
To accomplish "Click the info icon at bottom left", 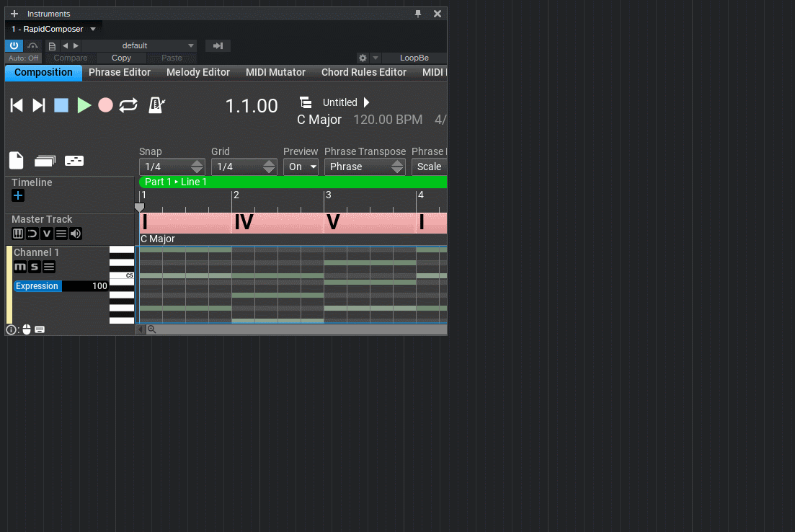I will (11, 329).
